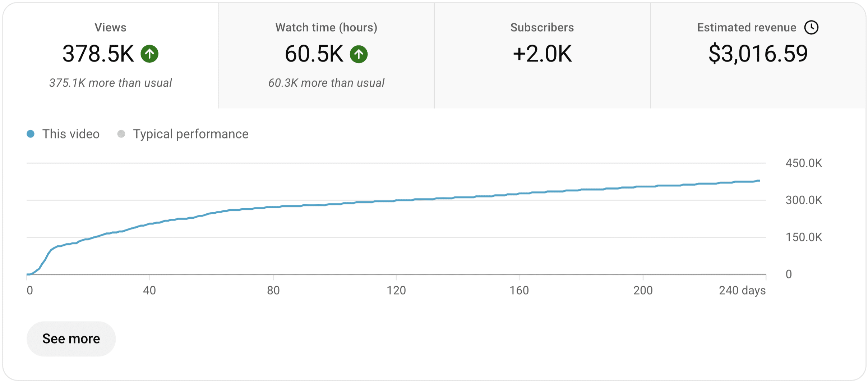Click the 378.5K views total

tap(98, 54)
